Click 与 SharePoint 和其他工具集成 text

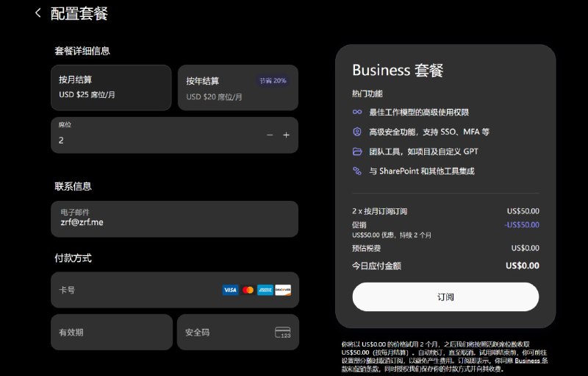pos(421,171)
